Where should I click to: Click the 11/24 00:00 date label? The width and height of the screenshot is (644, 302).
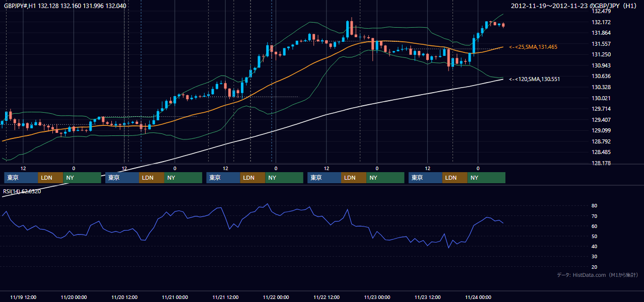[478, 297]
